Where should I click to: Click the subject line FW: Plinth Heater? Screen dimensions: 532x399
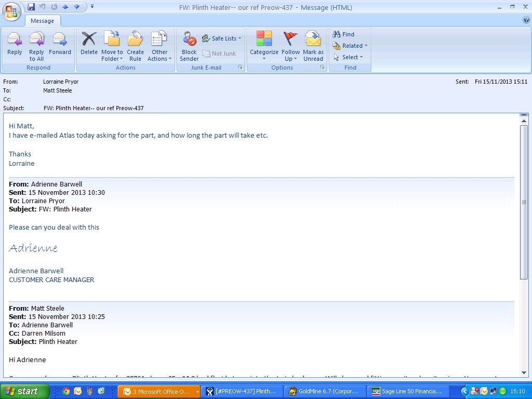[x=94, y=108]
